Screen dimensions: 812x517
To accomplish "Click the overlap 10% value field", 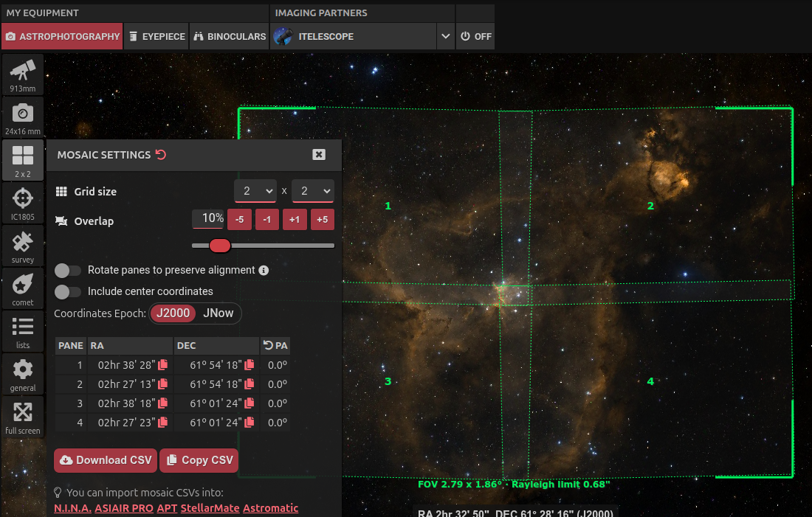I will [x=209, y=218].
